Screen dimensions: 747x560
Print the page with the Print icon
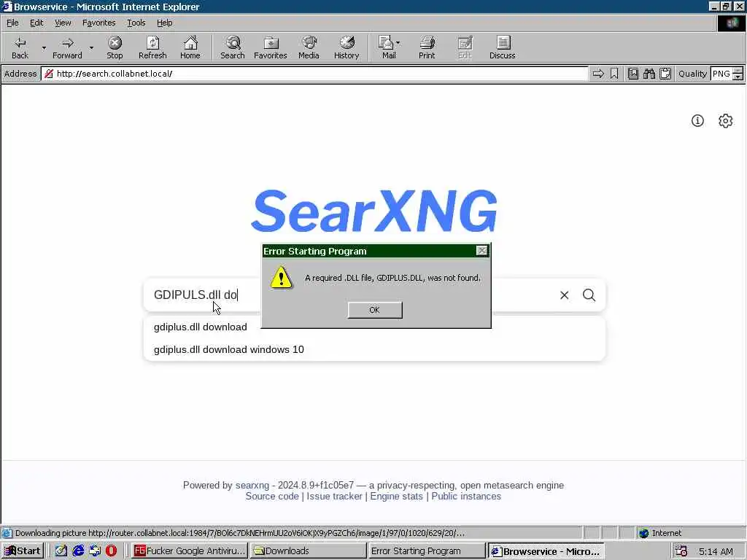(427, 47)
